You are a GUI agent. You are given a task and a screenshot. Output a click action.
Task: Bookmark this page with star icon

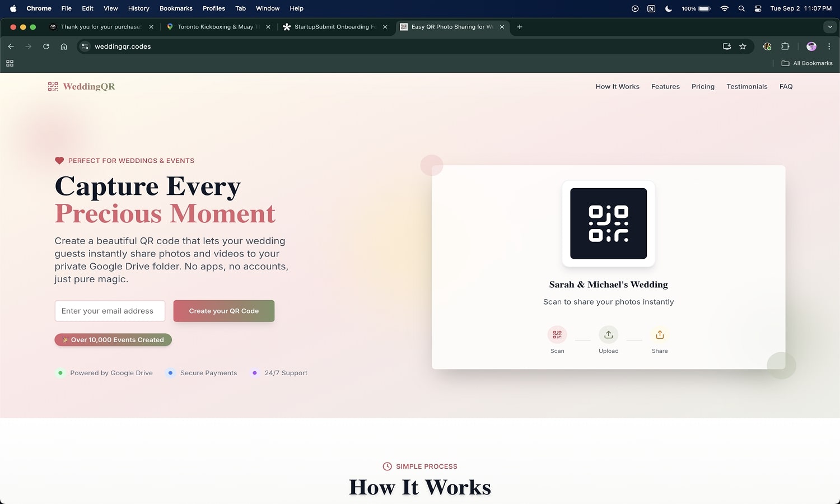(x=743, y=46)
